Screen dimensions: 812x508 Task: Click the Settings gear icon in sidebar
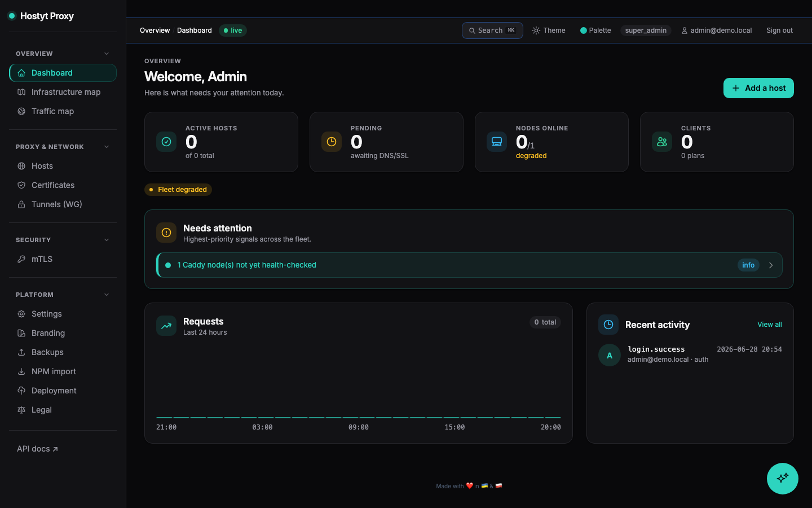coord(21,314)
